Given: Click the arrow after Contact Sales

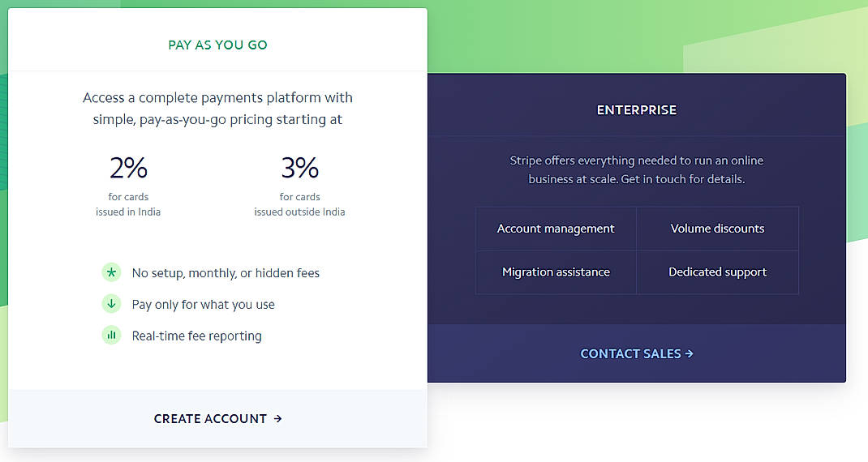Looking at the screenshot, I should [x=689, y=353].
